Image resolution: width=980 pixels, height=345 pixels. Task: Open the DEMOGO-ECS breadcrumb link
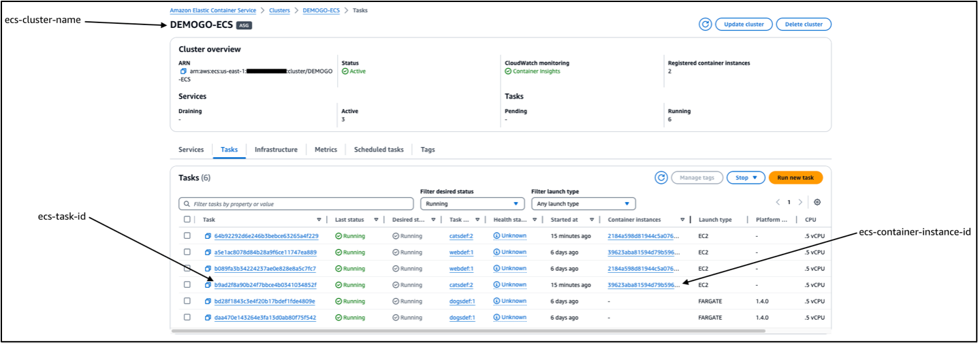(x=321, y=10)
